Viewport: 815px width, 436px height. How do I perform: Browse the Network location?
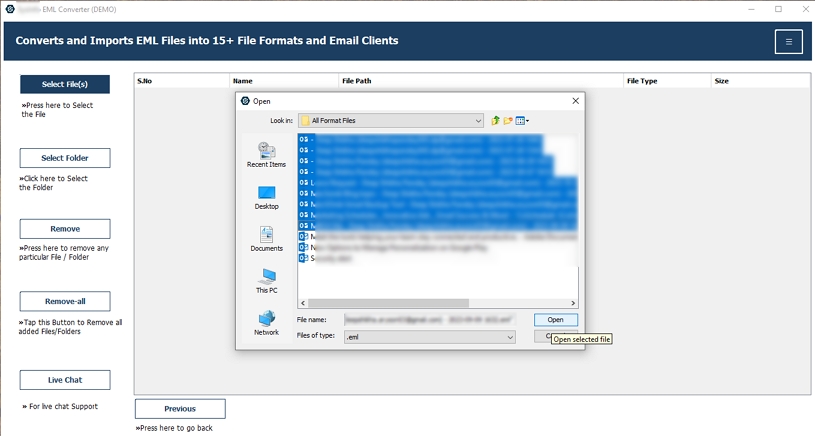point(266,323)
